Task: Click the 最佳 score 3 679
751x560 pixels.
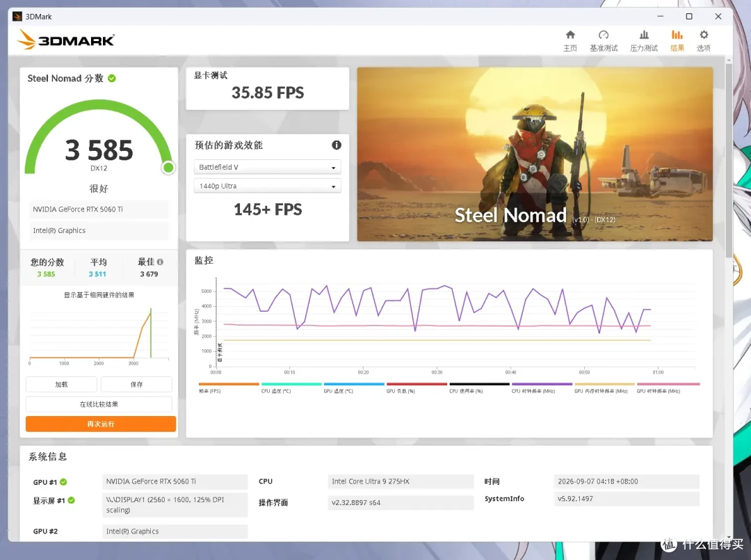Action: click(149, 274)
